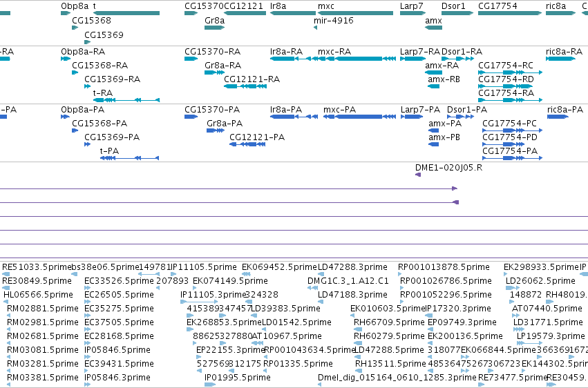This screenshot has width=588, height=388.
Task: Select the Obp8a-RA transcript
Action: point(66,59)
